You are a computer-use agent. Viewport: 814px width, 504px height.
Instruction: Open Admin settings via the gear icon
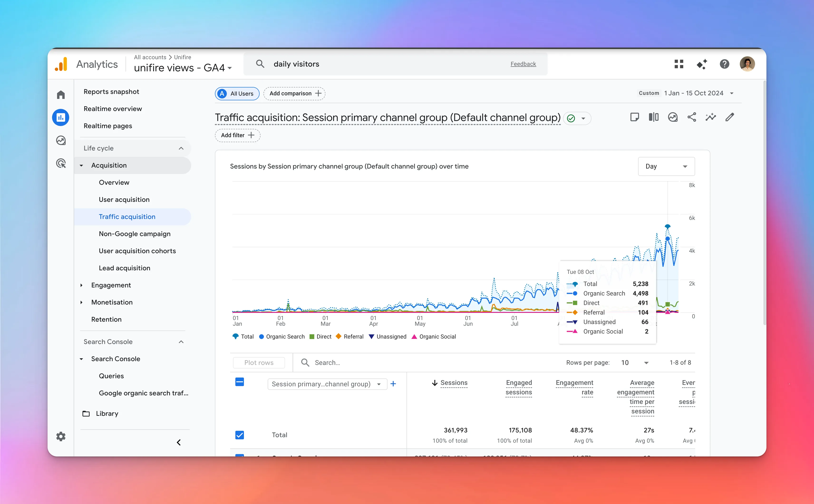point(61,436)
